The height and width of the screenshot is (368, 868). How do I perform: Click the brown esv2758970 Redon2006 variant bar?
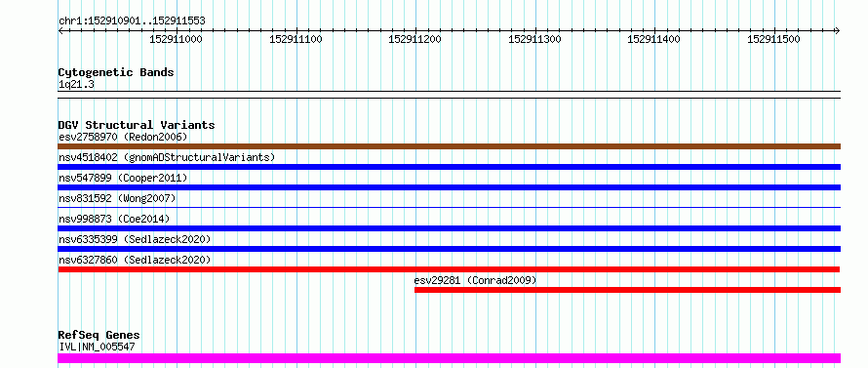pyautogui.click(x=449, y=146)
